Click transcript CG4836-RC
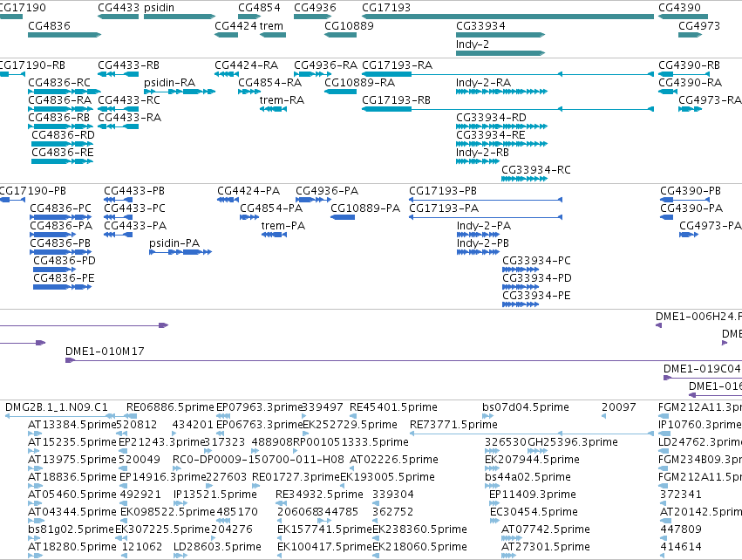Image resolution: width=742 pixels, height=560 pixels. pyautogui.click(x=59, y=83)
